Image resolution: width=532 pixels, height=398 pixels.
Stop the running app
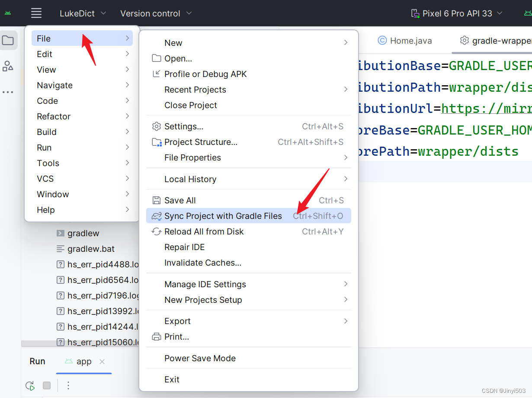coord(47,385)
